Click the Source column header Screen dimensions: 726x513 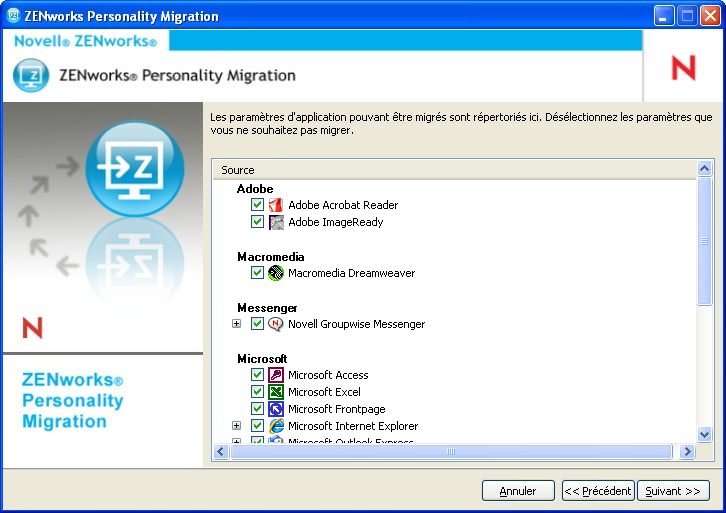[x=455, y=170]
